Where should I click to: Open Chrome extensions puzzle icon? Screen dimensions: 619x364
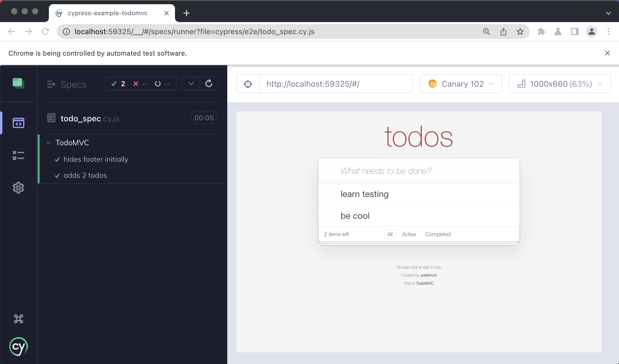point(541,32)
